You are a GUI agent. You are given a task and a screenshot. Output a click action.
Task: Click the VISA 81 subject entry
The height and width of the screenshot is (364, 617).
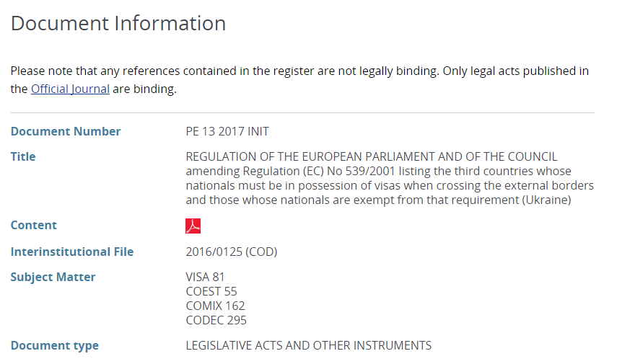tap(206, 277)
